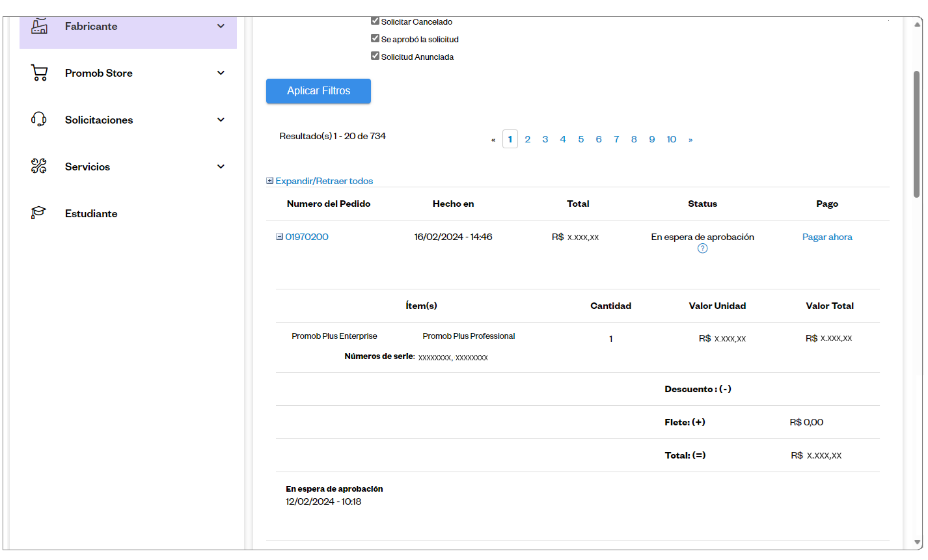Click the Promob Store shopping cart icon
The image size is (928, 560).
coord(40,73)
